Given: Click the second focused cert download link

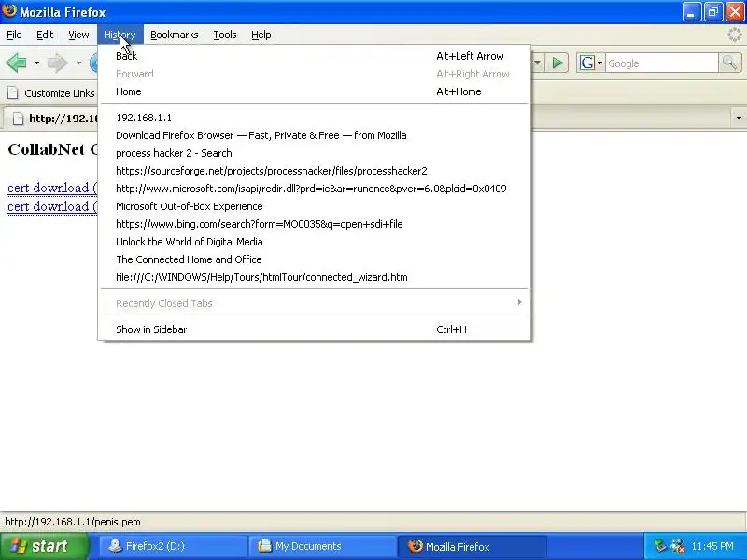Looking at the screenshot, I should [x=52, y=206].
